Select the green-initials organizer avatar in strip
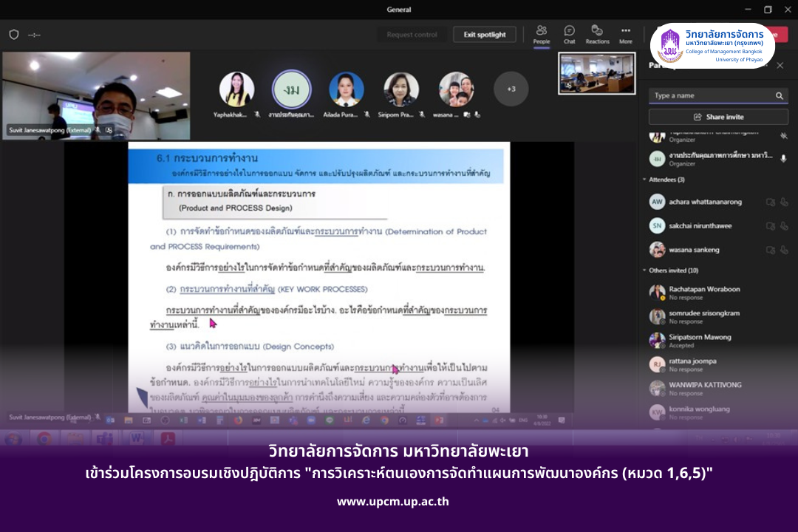The width and height of the screenshot is (798, 532). point(291,89)
